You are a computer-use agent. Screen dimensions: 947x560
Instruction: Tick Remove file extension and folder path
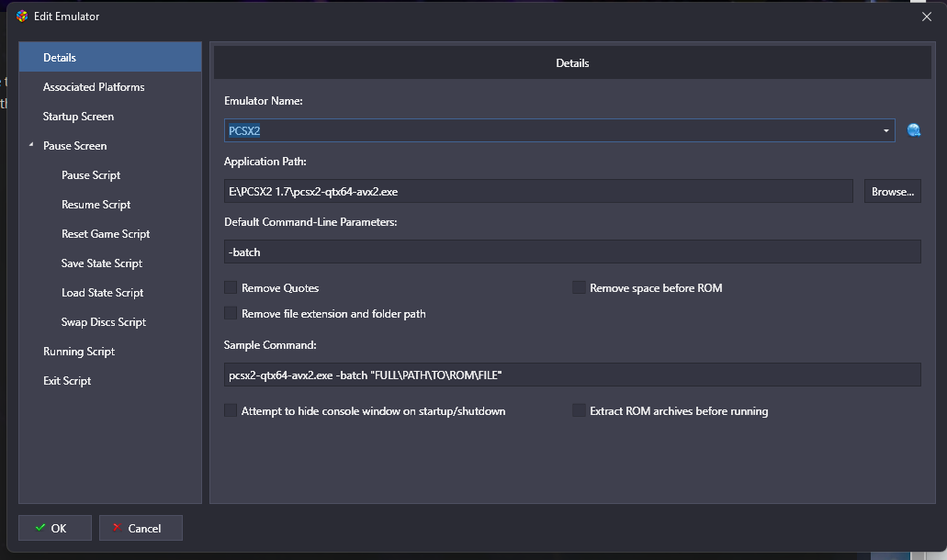point(231,313)
